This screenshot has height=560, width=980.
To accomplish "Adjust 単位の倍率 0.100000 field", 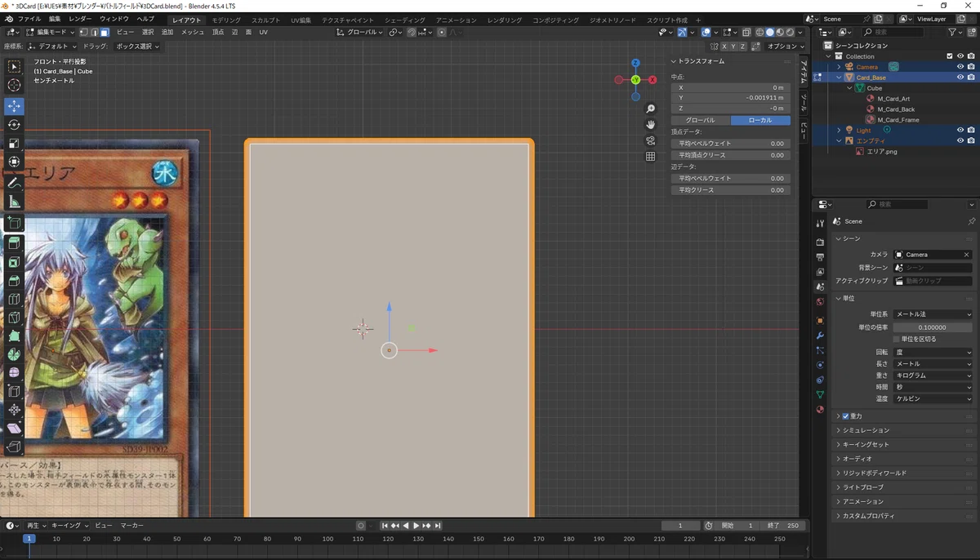I will tap(933, 327).
